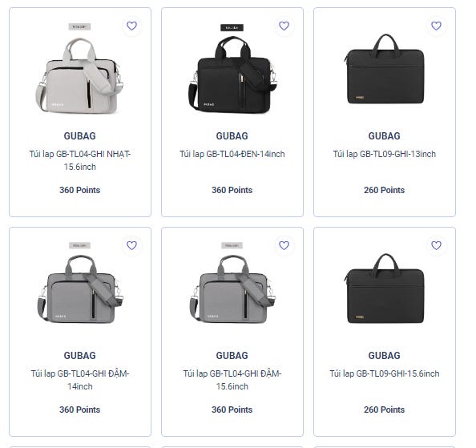Click 260 Points on GB-TL09-GHI-13inch card
The image size is (476, 448).
tap(385, 190)
